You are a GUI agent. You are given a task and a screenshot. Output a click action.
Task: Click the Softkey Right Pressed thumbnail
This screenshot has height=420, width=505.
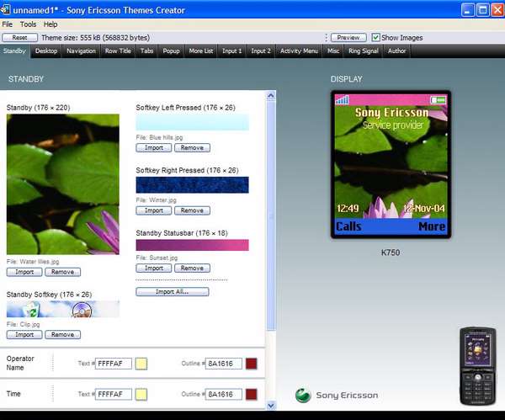(x=192, y=185)
